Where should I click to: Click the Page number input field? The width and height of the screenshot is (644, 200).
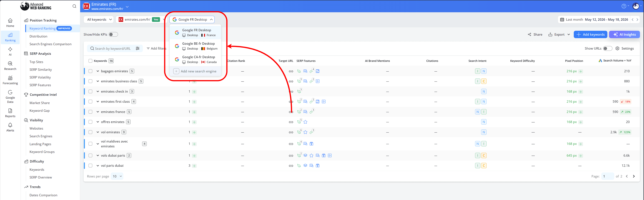pyautogui.click(x=608, y=176)
